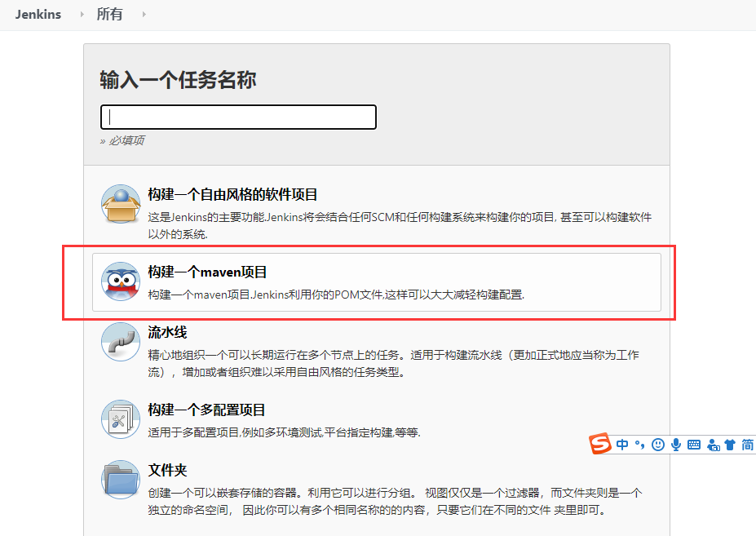
Task: Click the freestyle description mentioning SCM
Action: click(x=400, y=225)
